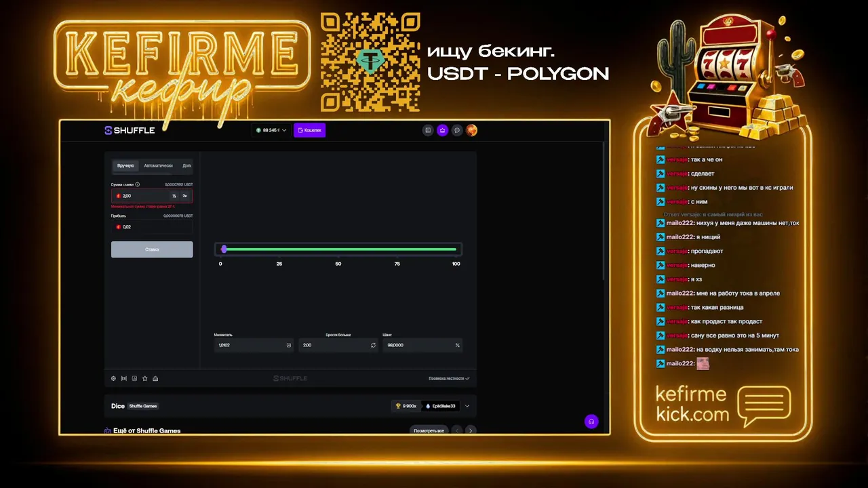Click the purple dice slider handle

point(224,249)
